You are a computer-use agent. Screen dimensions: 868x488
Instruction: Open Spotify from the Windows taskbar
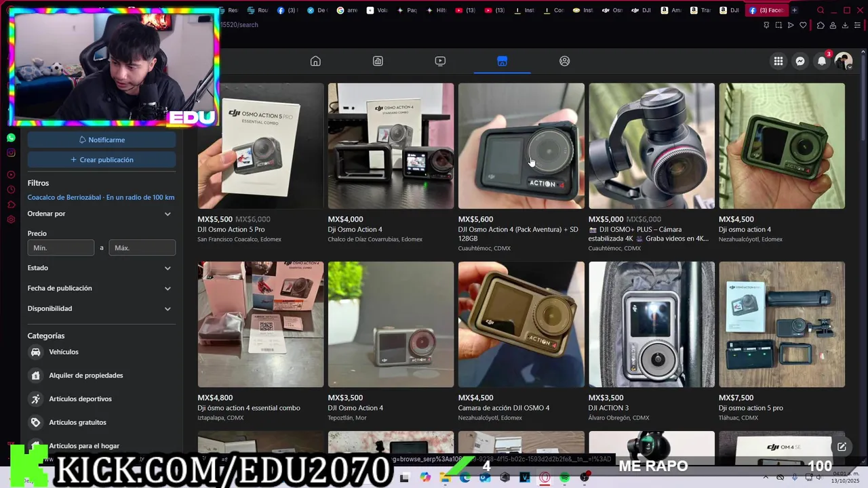click(x=565, y=478)
